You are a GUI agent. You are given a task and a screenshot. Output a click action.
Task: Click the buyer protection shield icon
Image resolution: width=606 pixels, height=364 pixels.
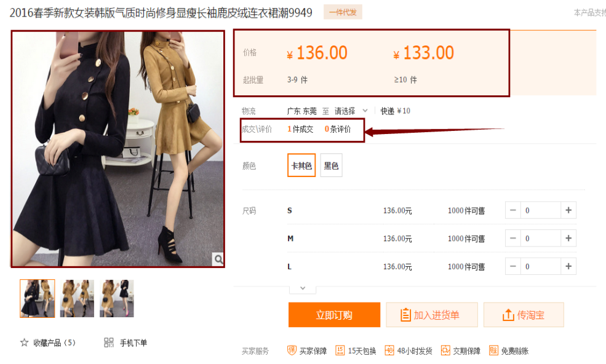click(292, 350)
